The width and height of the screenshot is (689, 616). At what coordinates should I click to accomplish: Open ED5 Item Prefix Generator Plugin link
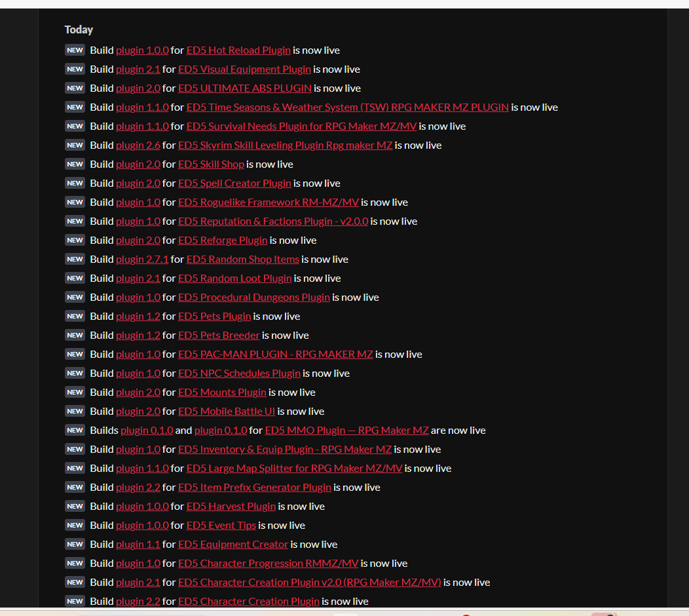tap(254, 487)
